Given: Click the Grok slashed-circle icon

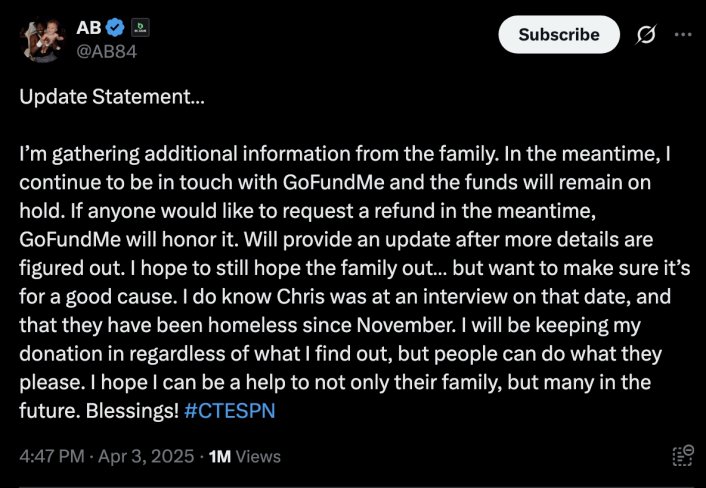Looking at the screenshot, I should click(x=646, y=35).
